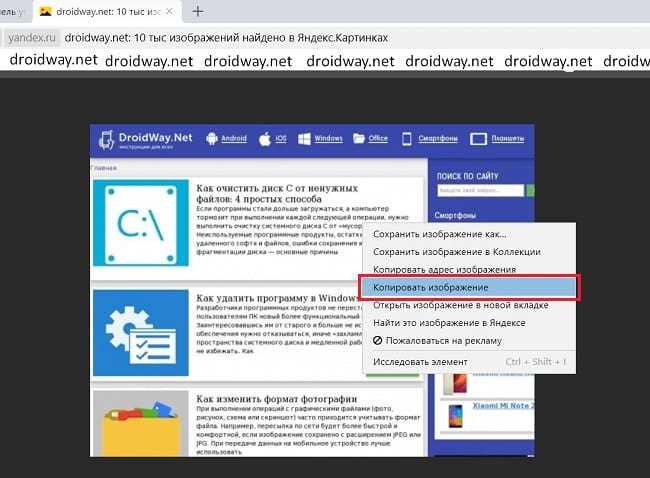
Task: Open a new browser tab with plus
Action: tap(198, 12)
